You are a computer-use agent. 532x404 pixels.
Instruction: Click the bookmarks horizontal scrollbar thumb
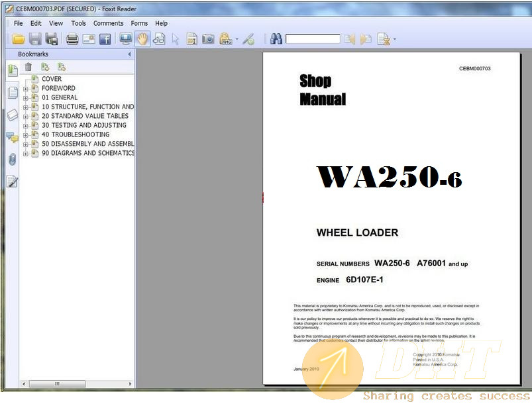57,384
